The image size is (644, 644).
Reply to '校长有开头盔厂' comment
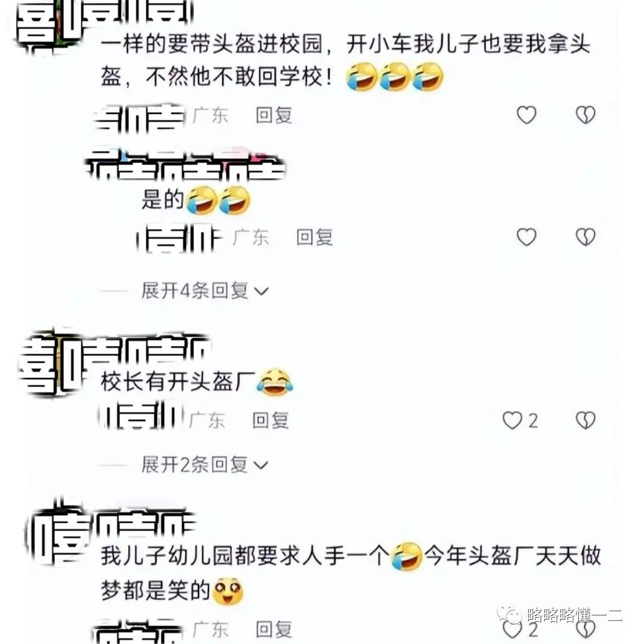271,420
